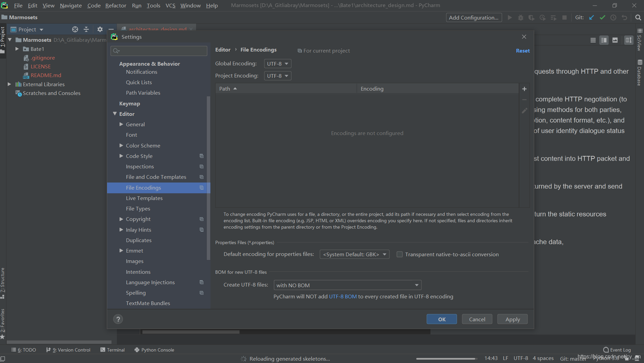Open properties files default encoding dropdown

[354, 254]
